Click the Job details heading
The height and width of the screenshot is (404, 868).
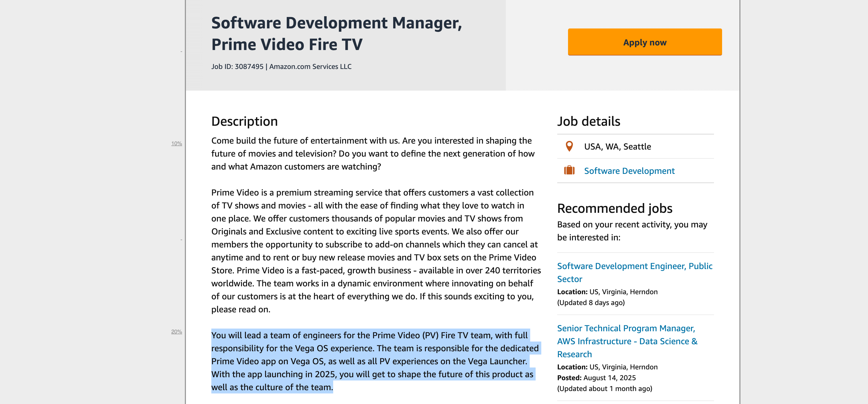tap(588, 121)
